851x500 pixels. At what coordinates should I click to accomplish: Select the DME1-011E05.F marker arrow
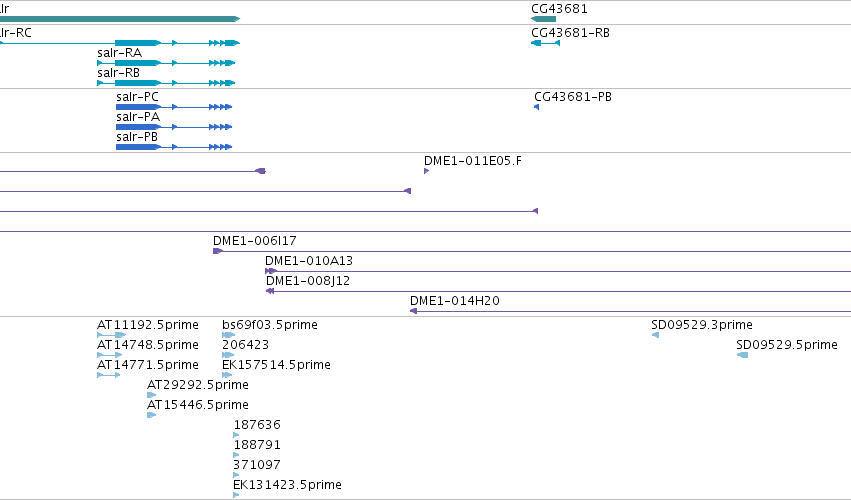(427, 171)
